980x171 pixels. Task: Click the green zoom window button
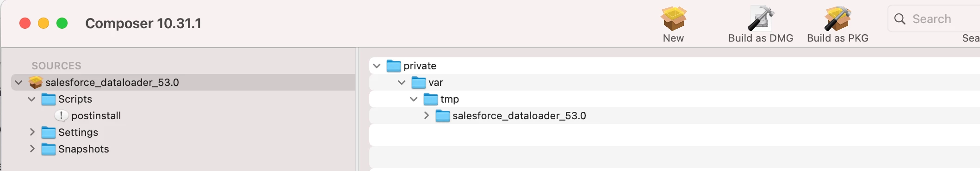click(x=62, y=23)
